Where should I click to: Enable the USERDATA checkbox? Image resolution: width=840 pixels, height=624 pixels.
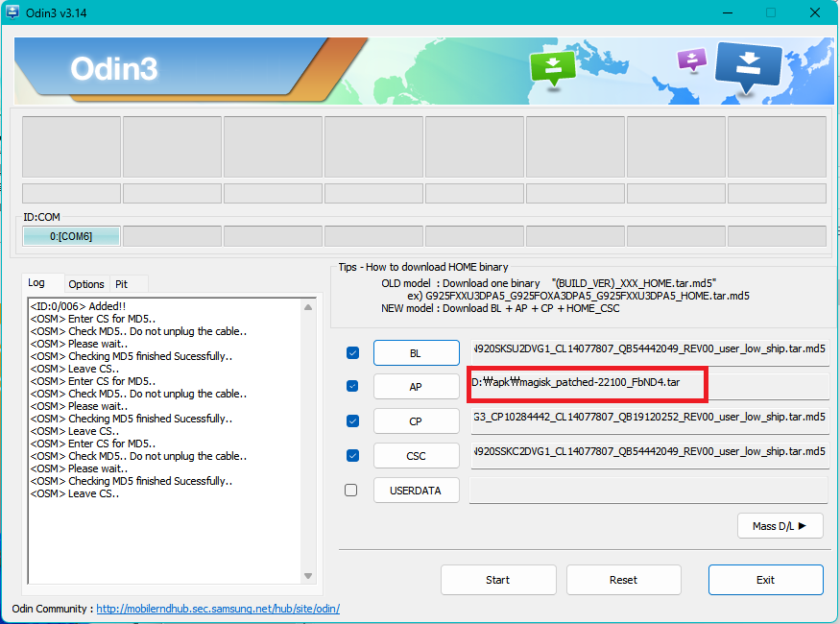pyautogui.click(x=351, y=491)
